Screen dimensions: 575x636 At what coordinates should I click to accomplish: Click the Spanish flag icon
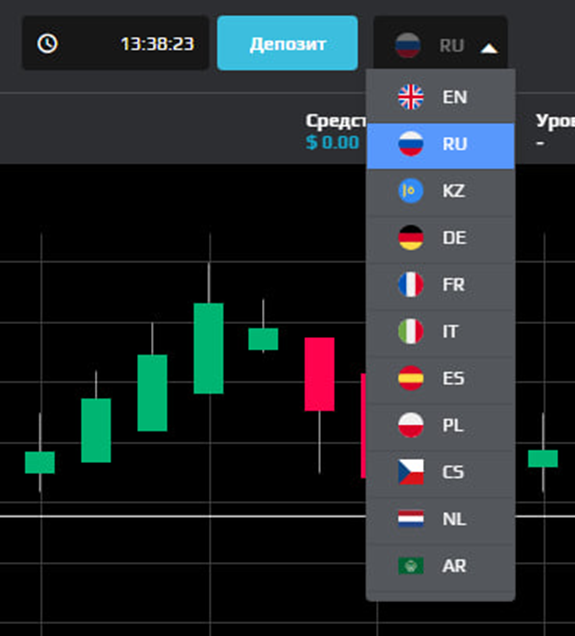coord(411,378)
